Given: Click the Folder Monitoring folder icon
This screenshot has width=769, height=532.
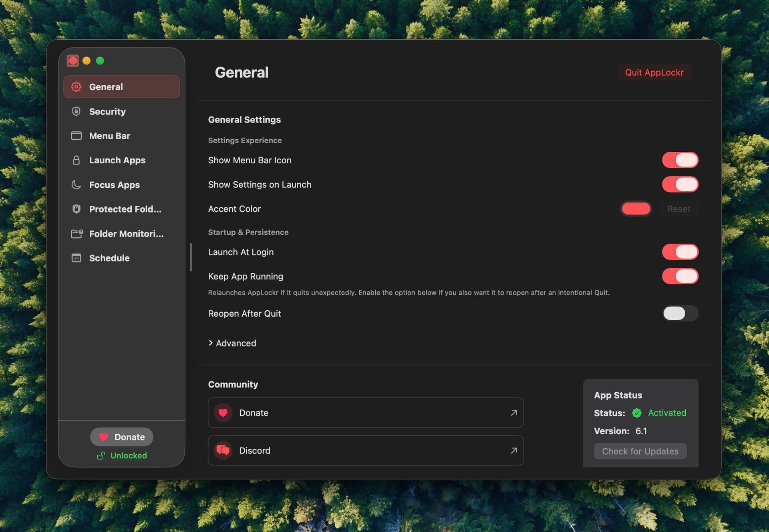Looking at the screenshot, I should (77, 233).
